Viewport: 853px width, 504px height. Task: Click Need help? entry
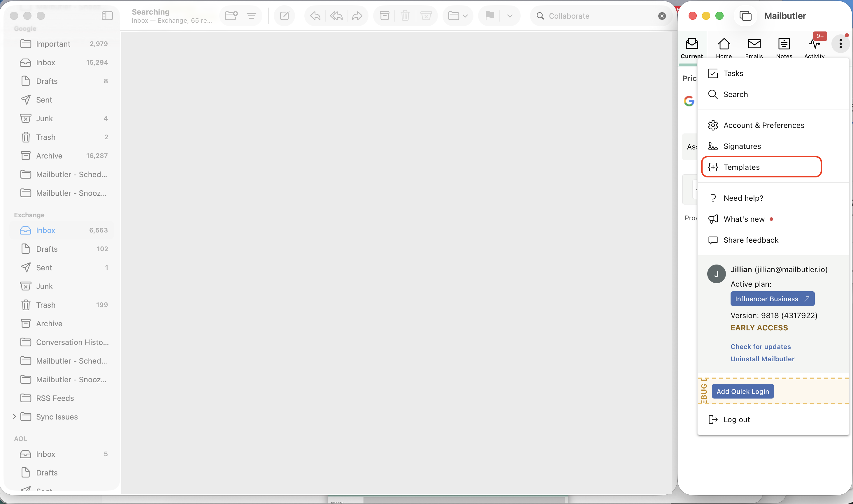(773, 198)
